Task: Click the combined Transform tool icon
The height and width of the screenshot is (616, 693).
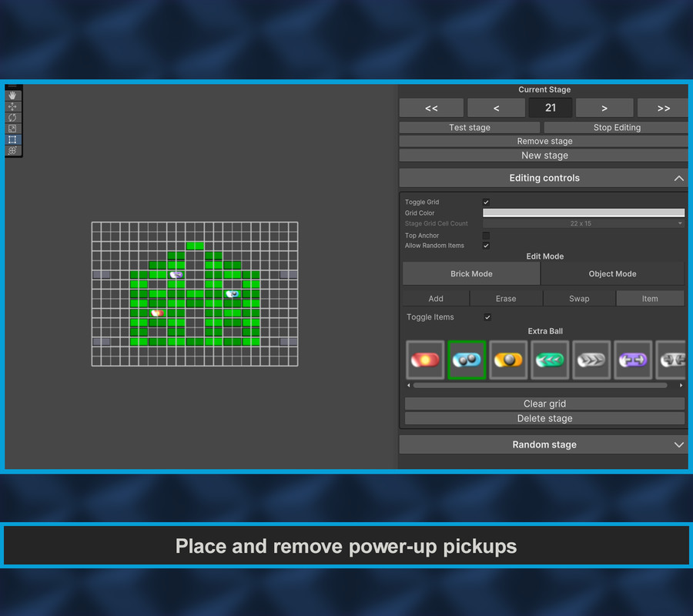Action: pyautogui.click(x=12, y=150)
